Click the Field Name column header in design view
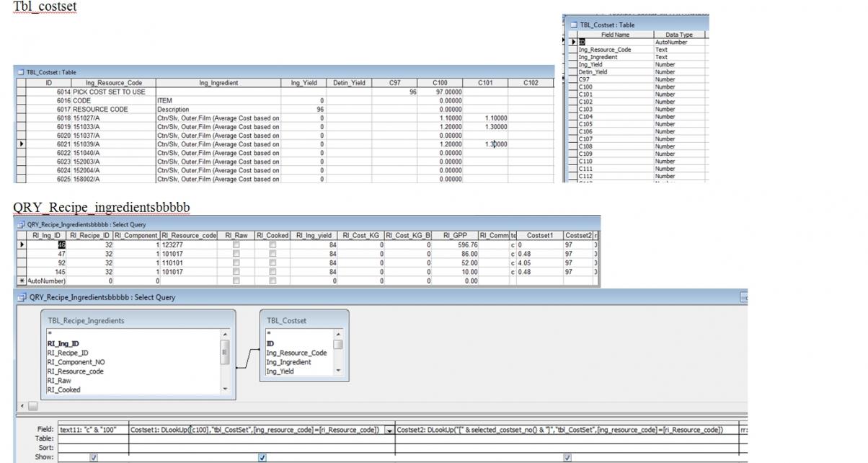Screen dimensions: 868x463 (x=616, y=35)
